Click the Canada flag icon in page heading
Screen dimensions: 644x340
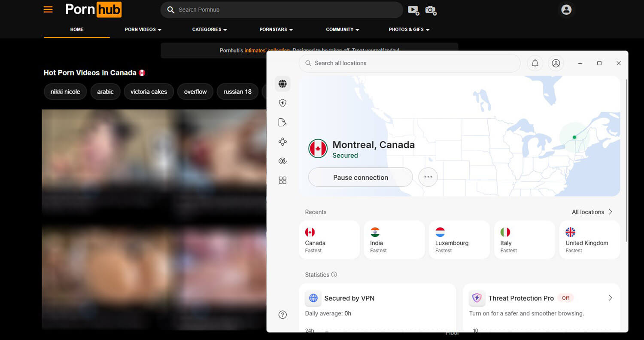(142, 73)
